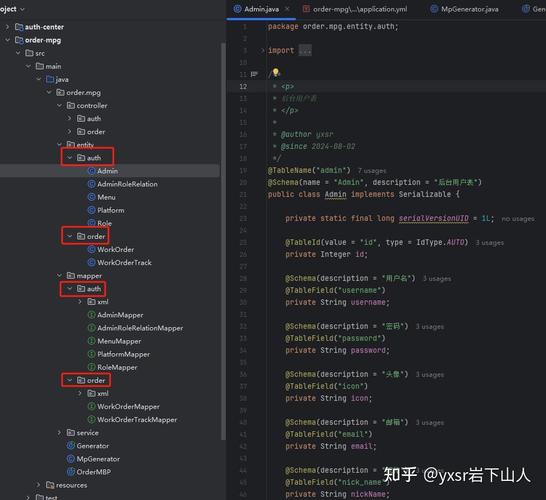The height and width of the screenshot is (500, 546).
Task: Expand the service package
Action: click(60, 433)
